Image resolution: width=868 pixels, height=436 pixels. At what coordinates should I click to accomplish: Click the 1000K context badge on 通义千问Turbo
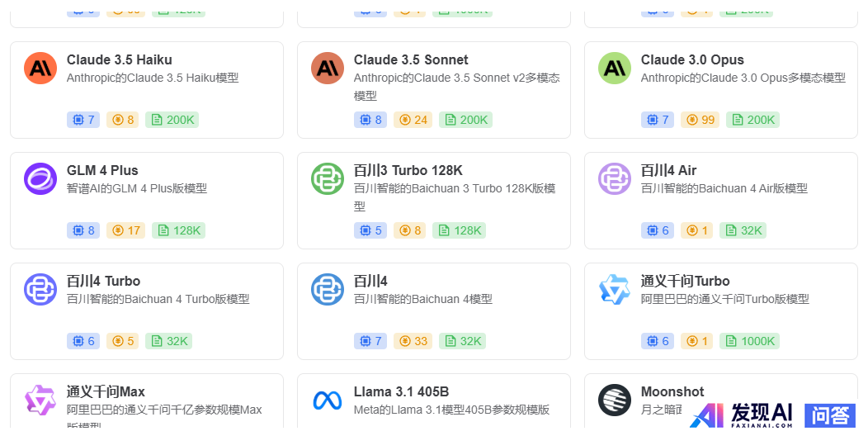[749, 341]
